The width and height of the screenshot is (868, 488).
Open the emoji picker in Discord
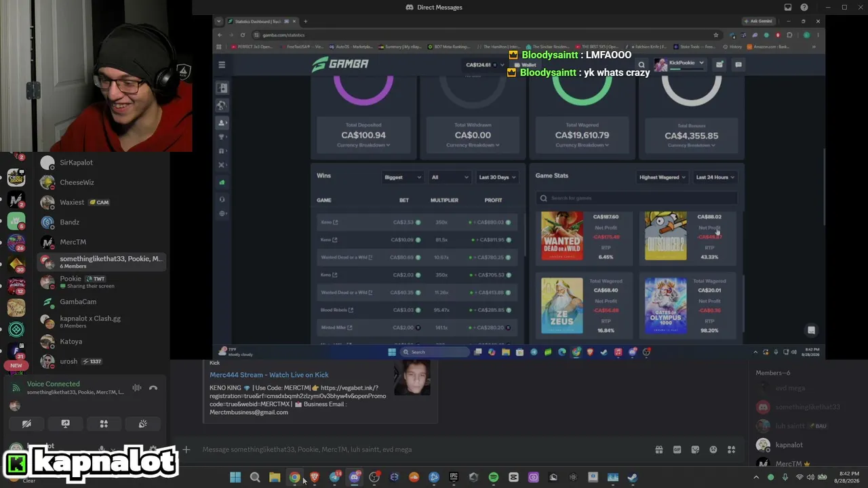713,449
